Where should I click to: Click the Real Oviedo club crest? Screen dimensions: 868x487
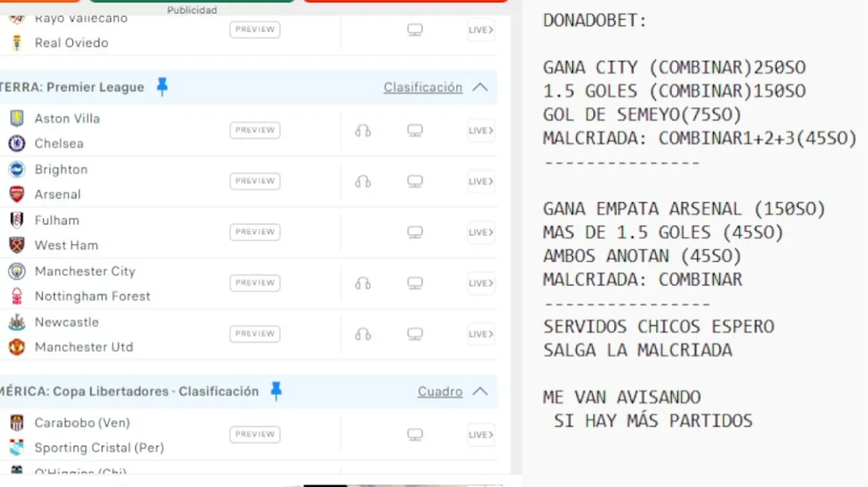17,43
